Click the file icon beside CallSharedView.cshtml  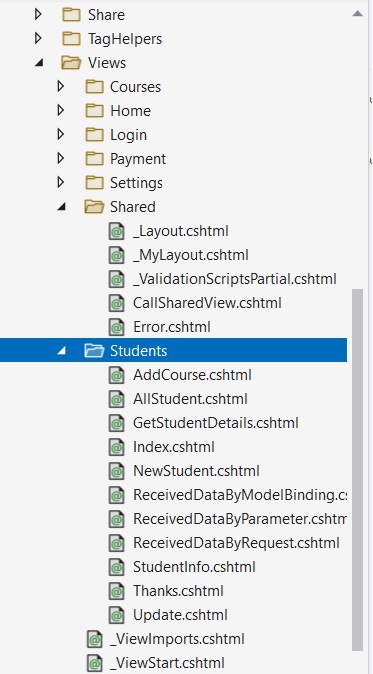(x=117, y=303)
